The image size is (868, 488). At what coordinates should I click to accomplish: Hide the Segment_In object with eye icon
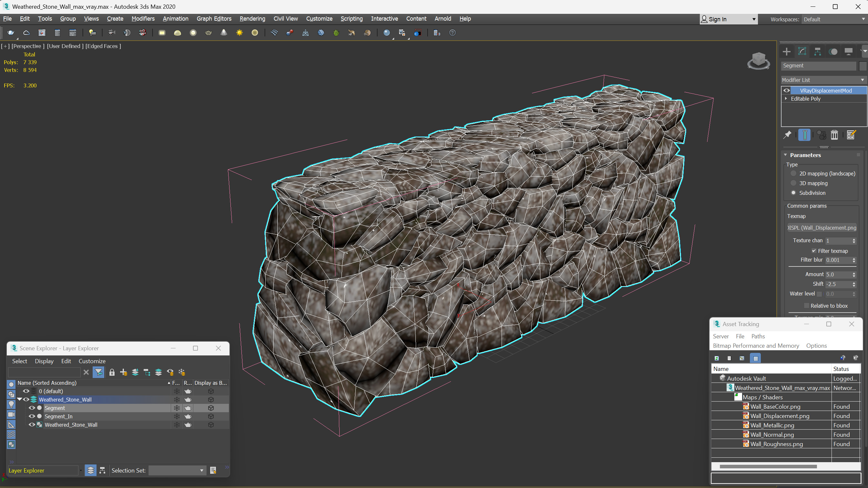[x=32, y=416]
